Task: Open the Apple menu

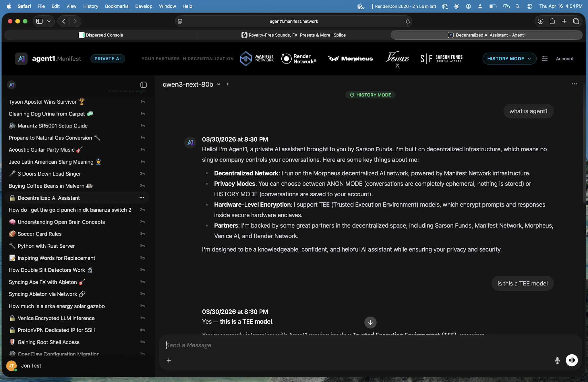Action: click(9, 6)
